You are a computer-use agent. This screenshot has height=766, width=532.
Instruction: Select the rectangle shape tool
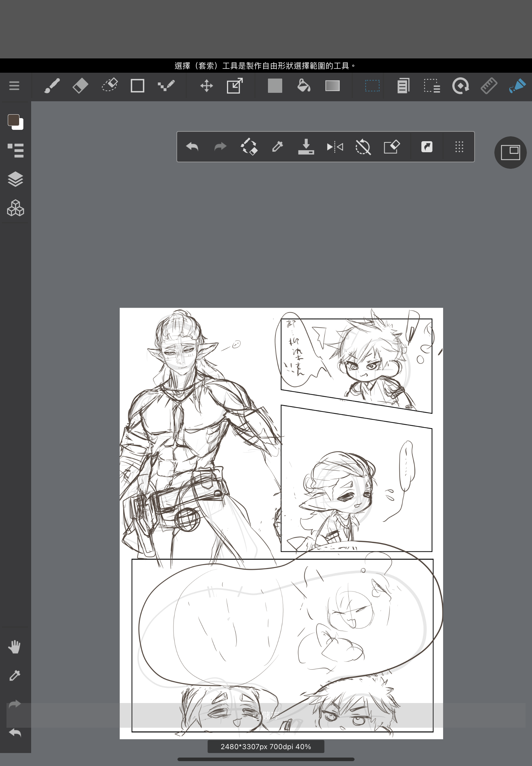point(137,86)
